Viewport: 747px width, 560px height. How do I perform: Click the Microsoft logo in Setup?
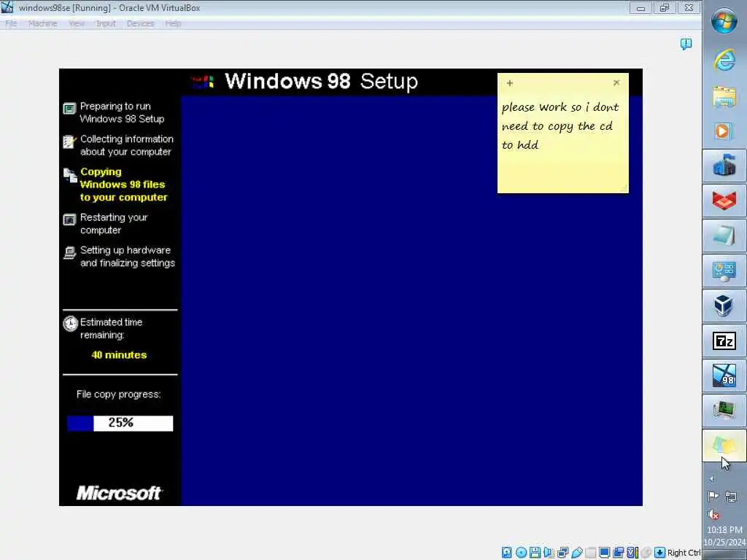click(119, 493)
